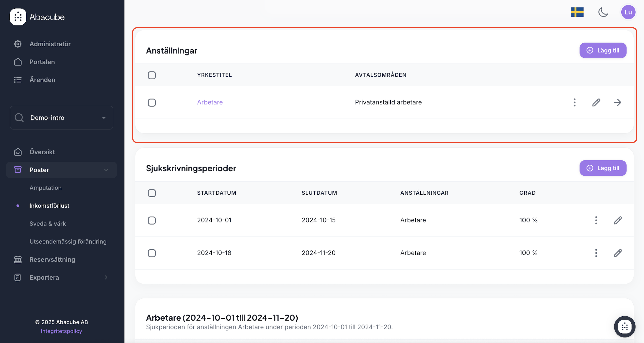Edit sick period starting 2024-10-01
The width and height of the screenshot is (644, 343).
pos(617,220)
